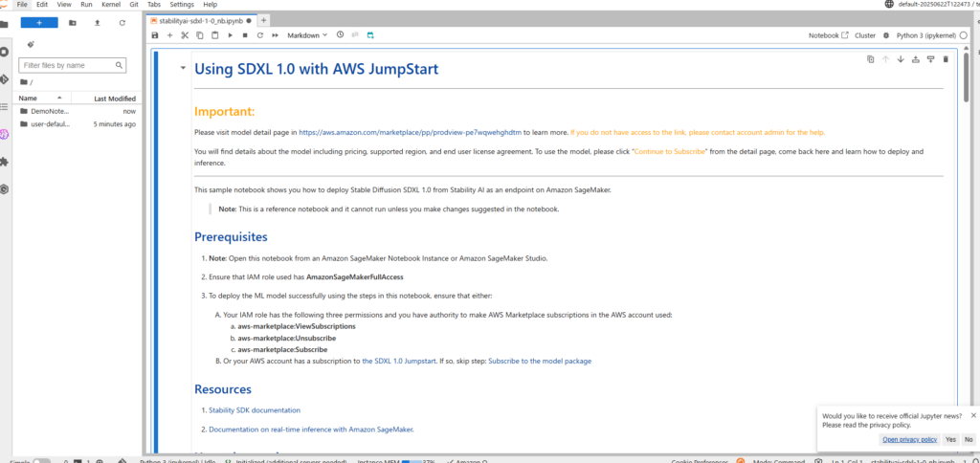
Task: Refresh the file browser list
Action: [x=122, y=23]
